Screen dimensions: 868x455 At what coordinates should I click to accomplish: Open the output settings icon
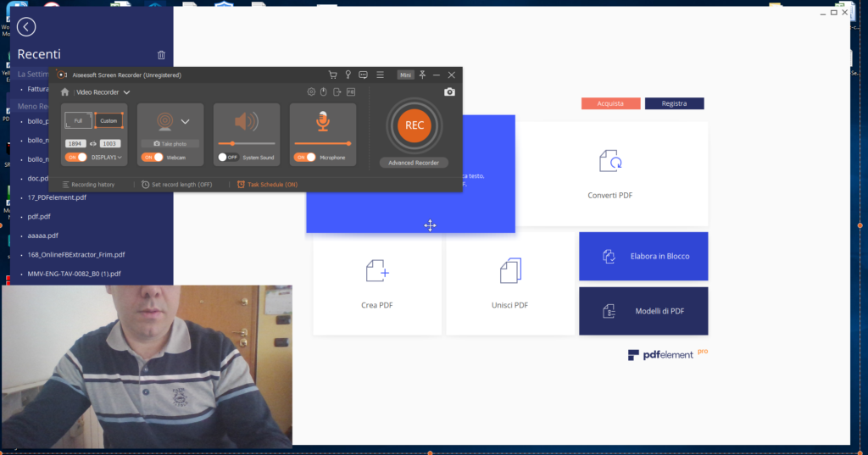tap(337, 92)
